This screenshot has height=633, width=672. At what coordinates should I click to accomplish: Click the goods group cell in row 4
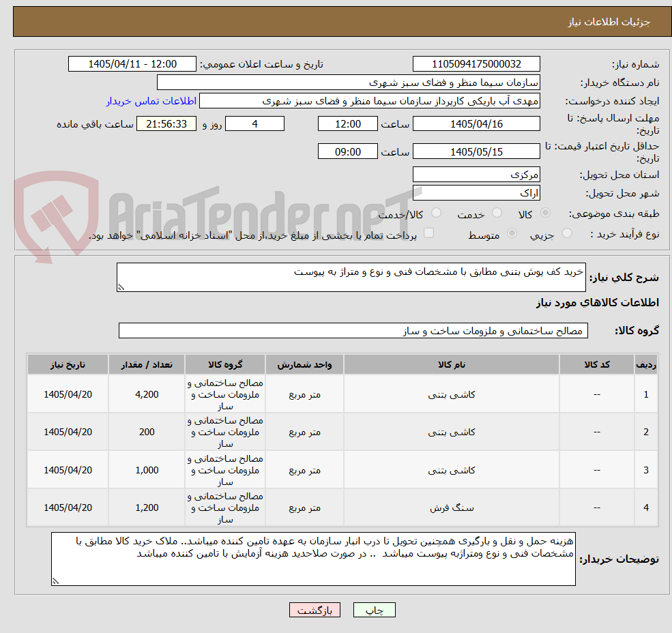[225, 508]
